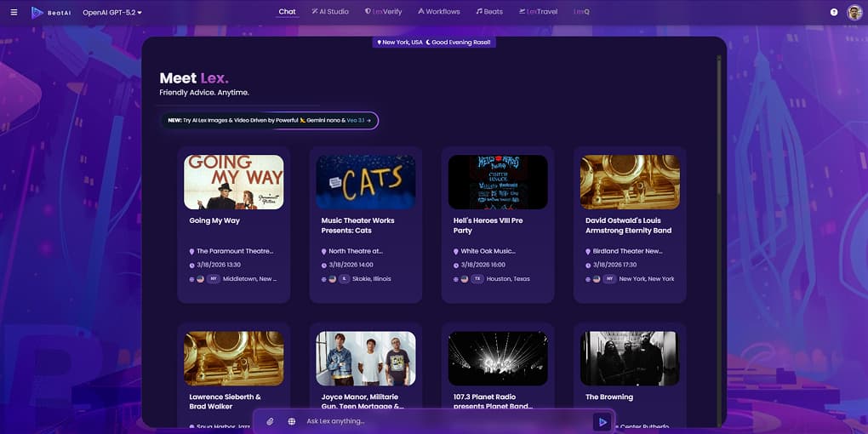Go to the Beats tab
868x434 pixels.
489,12
